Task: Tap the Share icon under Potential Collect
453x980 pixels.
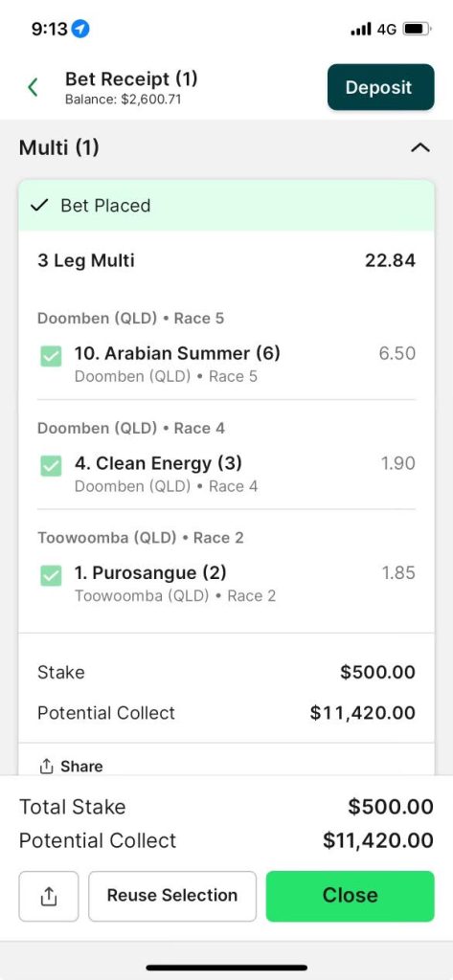Action: coord(46,767)
